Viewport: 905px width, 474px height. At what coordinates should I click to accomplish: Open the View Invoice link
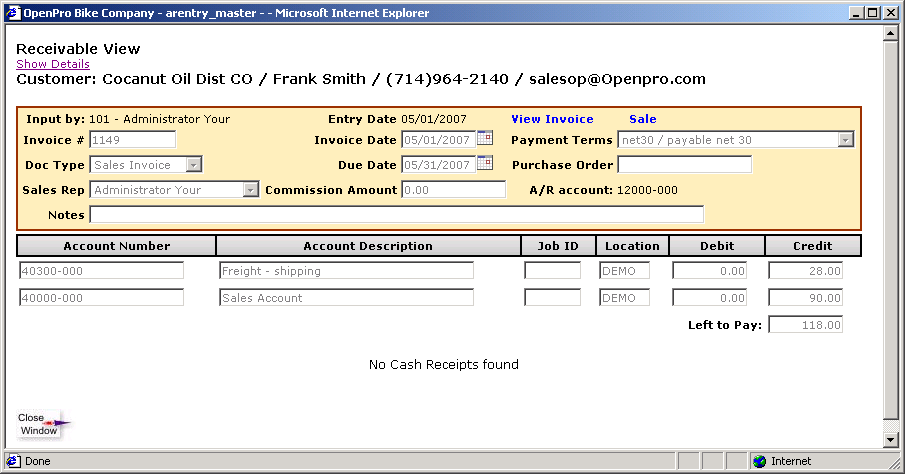pyautogui.click(x=552, y=119)
